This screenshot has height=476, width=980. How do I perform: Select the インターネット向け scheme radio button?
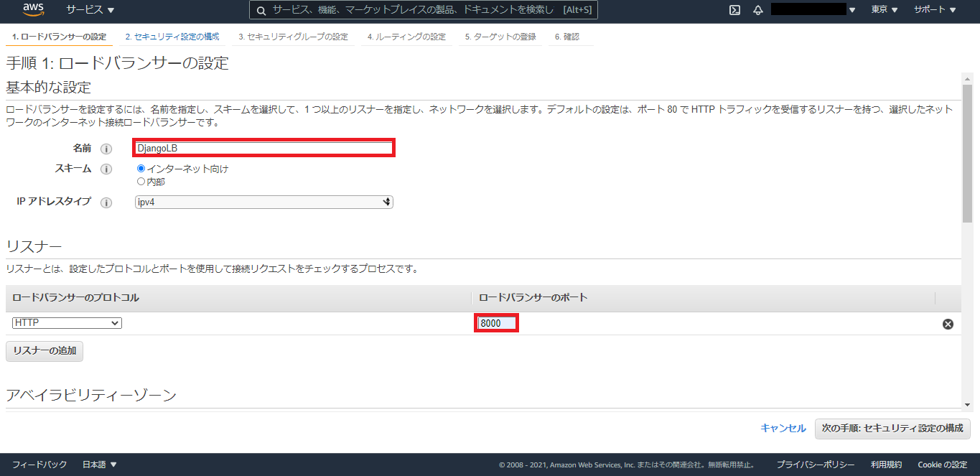click(141, 169)
